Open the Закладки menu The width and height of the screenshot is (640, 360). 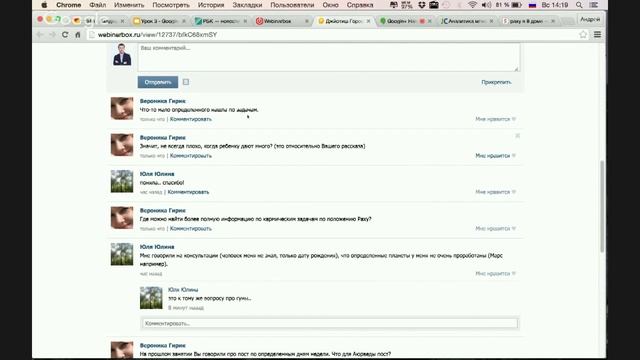(247, 5)
